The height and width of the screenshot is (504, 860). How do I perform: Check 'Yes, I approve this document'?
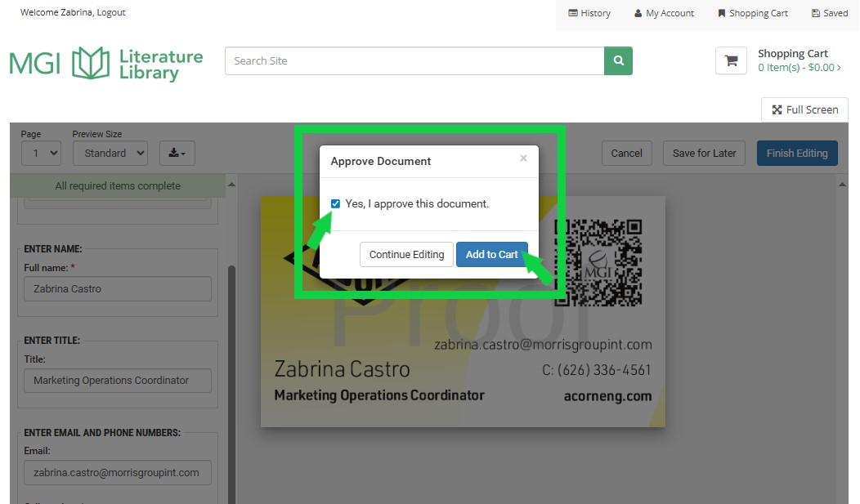[x=335, y=203]
